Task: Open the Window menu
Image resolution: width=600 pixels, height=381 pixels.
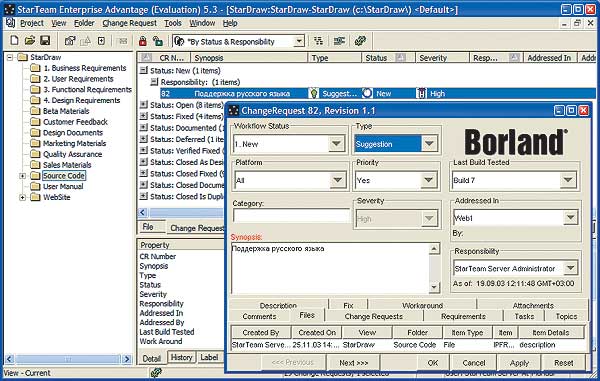Action: 202,23
